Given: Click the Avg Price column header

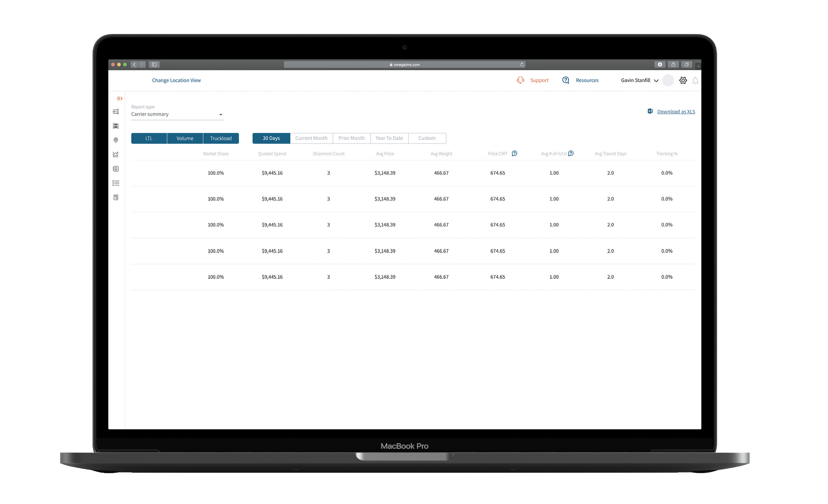Looking at the screenshot, I should click(x=385, y=154).
